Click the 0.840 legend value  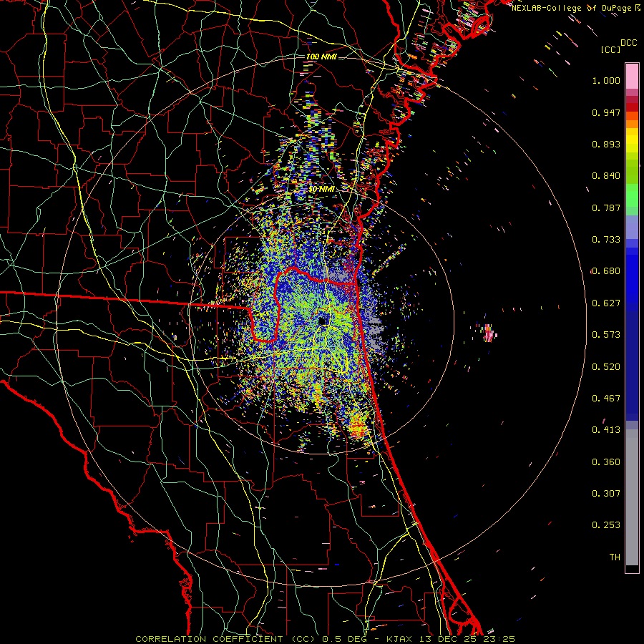click(606, 176)
